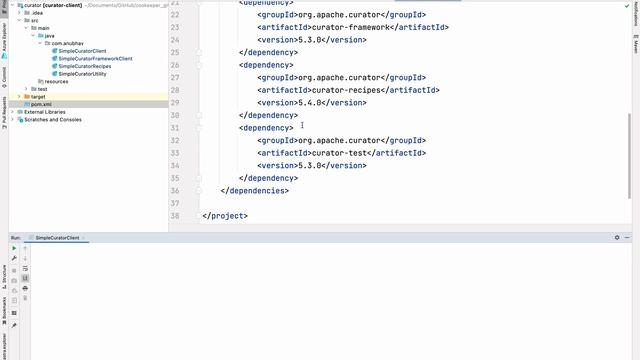This screenshot has width=640, height=360.
Task: Expand External Libraries node
Action: 13,112
